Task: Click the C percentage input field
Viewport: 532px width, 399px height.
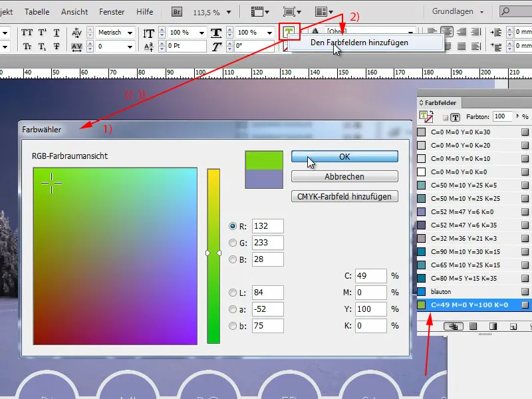Action: click(371, 276)
